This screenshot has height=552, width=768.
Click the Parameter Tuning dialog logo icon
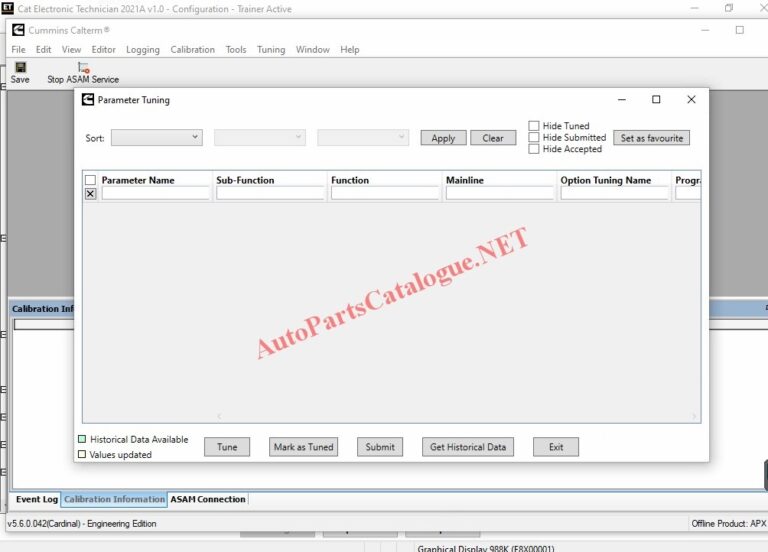[88, 99]
